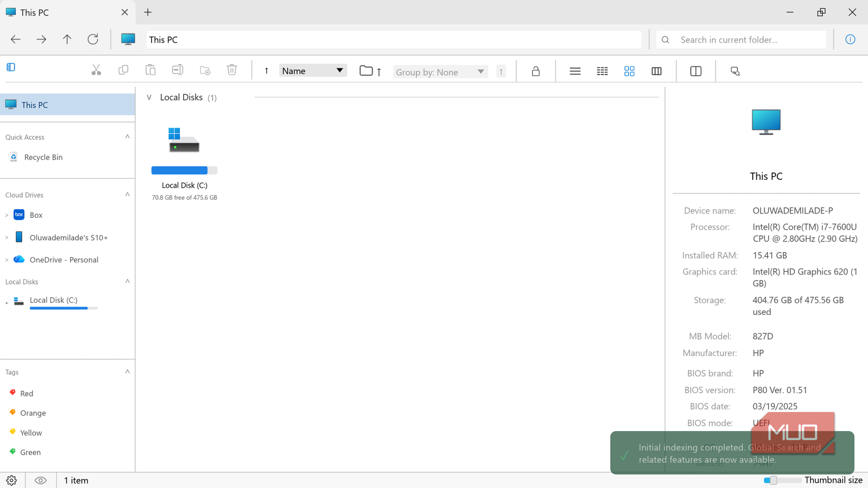Toggle hidden items eye icon
The width and height of the screenshot is (868, 488).
pos(41,480)
